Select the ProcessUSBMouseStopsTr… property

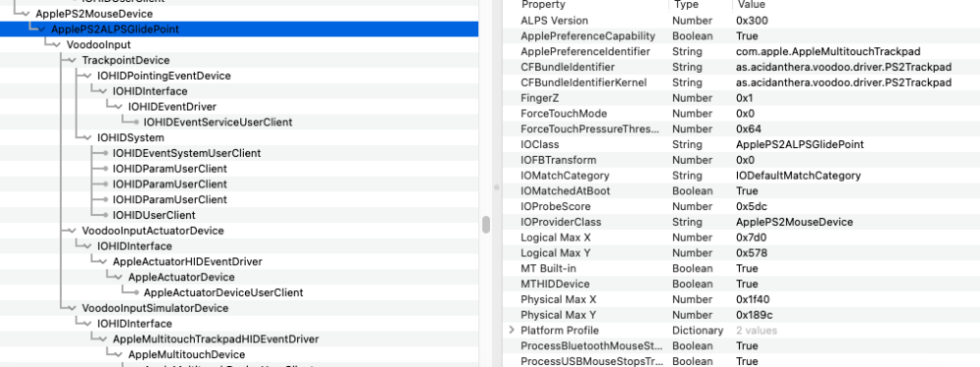(x=591, y=361)
